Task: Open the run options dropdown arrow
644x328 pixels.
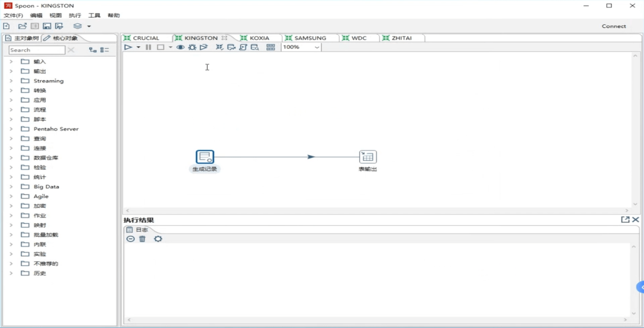Action: (138, 47)
